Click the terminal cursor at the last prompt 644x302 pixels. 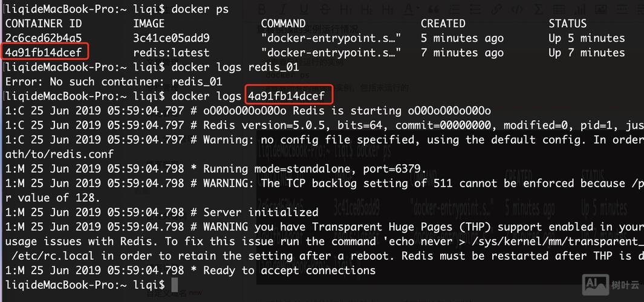175,284
